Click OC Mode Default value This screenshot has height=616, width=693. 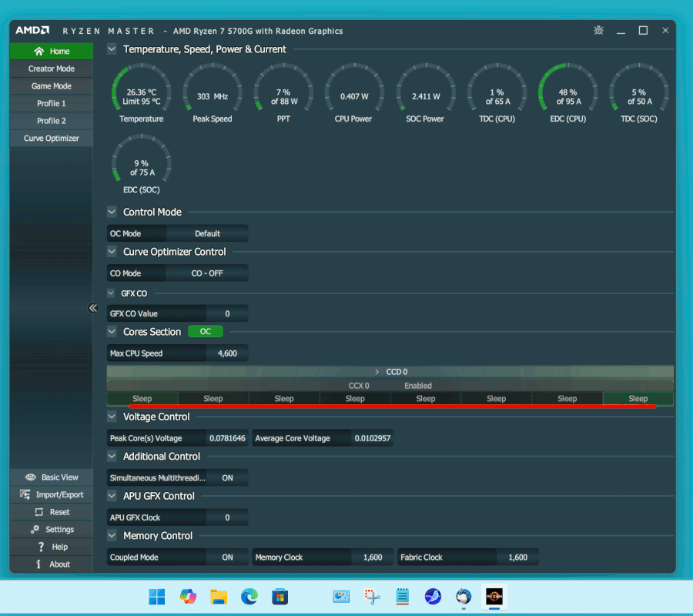(207, 233)
